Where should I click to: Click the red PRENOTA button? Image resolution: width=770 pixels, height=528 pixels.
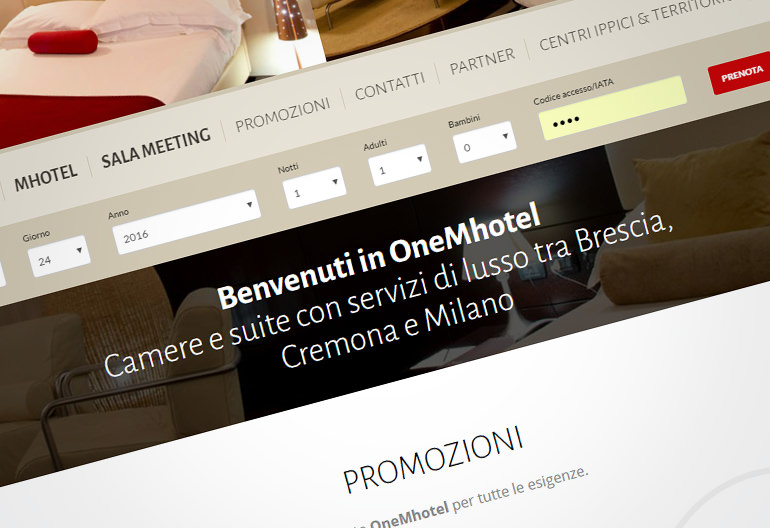click(740, 74)
